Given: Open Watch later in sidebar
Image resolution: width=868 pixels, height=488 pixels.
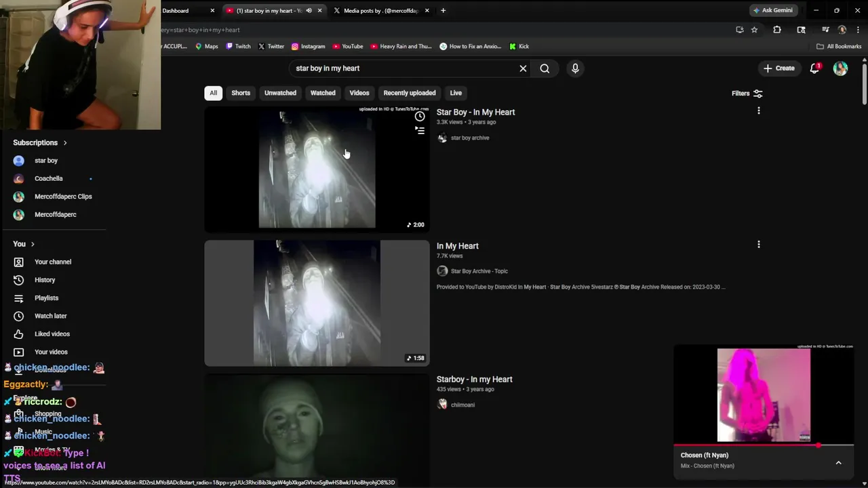Looking at the screenshot, I should (x=50, y=316).
